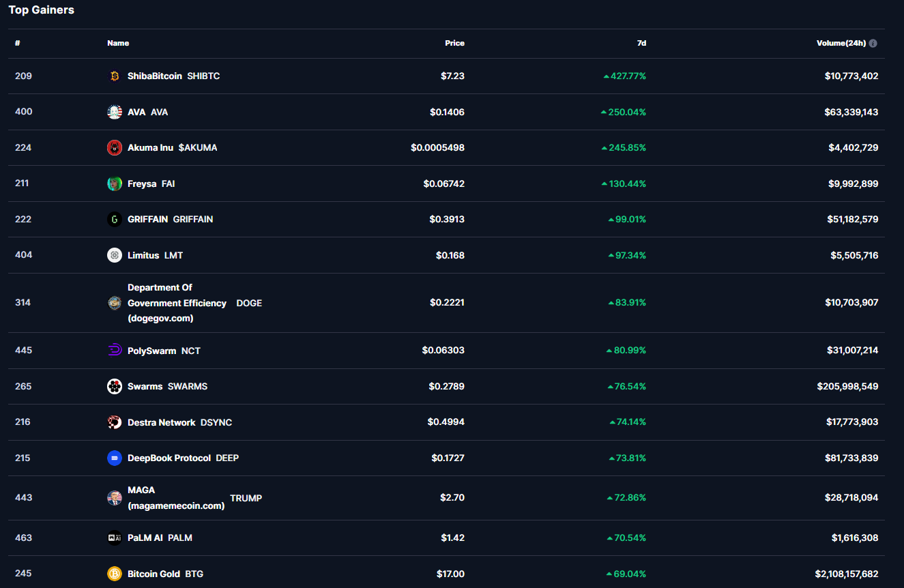Sort by the Price column header

454,43
